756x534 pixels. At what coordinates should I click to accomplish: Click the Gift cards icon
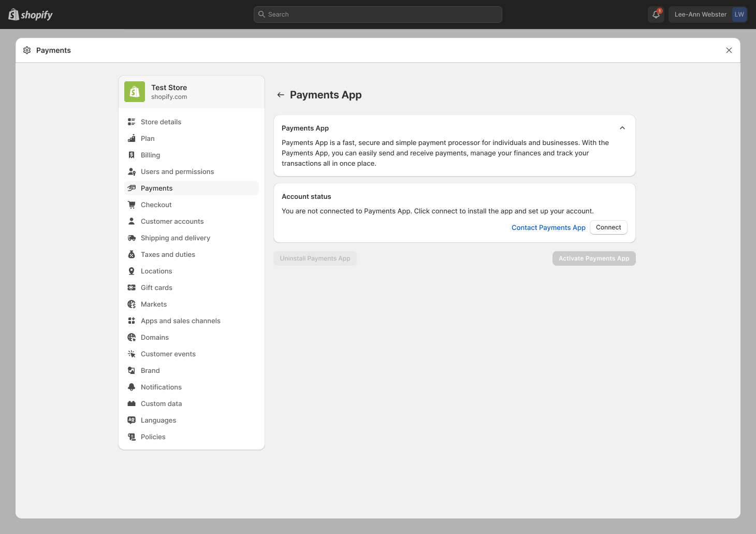click(x=132, y=287)
